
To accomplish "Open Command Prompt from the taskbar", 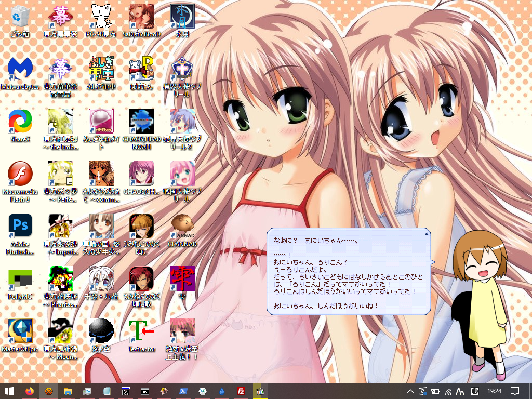I will [145, 391].
